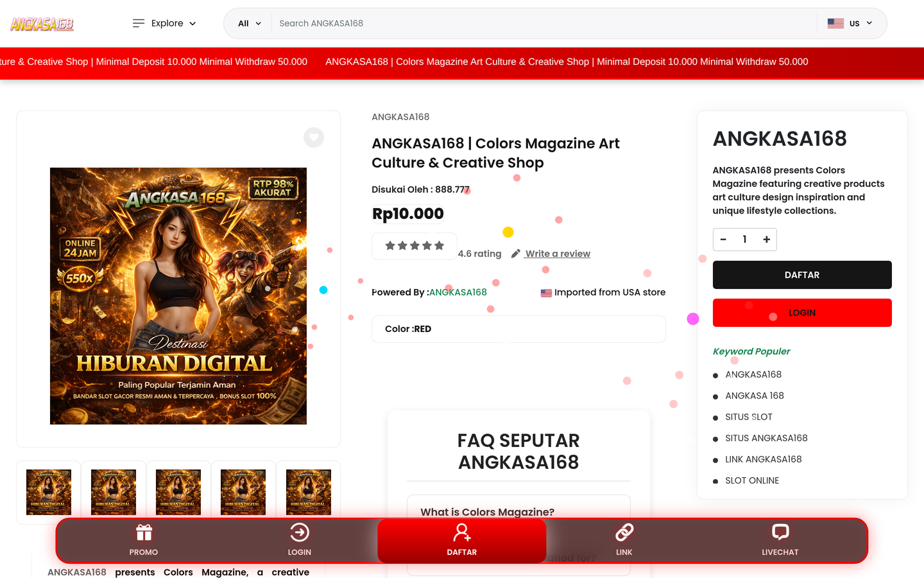924x578 pixels.
Task: Click the ANGKASA168 logo in header
Action: pos(42,24)
